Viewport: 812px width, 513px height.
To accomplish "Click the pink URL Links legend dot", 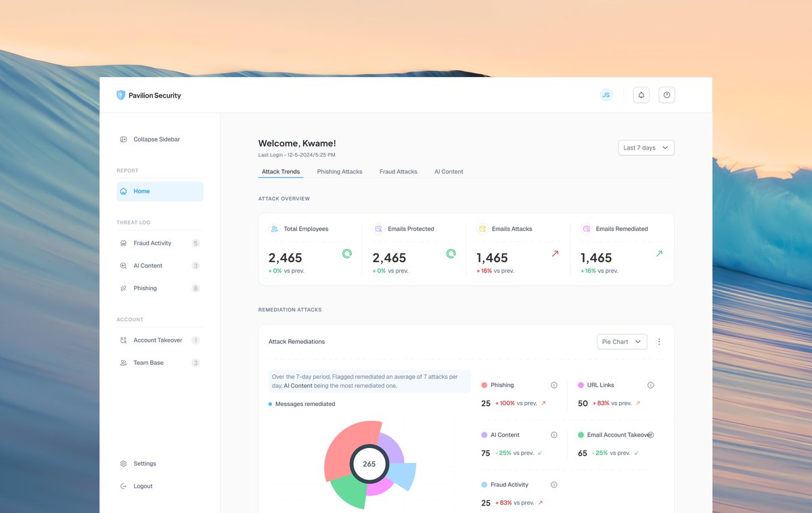I will [581, 385].
